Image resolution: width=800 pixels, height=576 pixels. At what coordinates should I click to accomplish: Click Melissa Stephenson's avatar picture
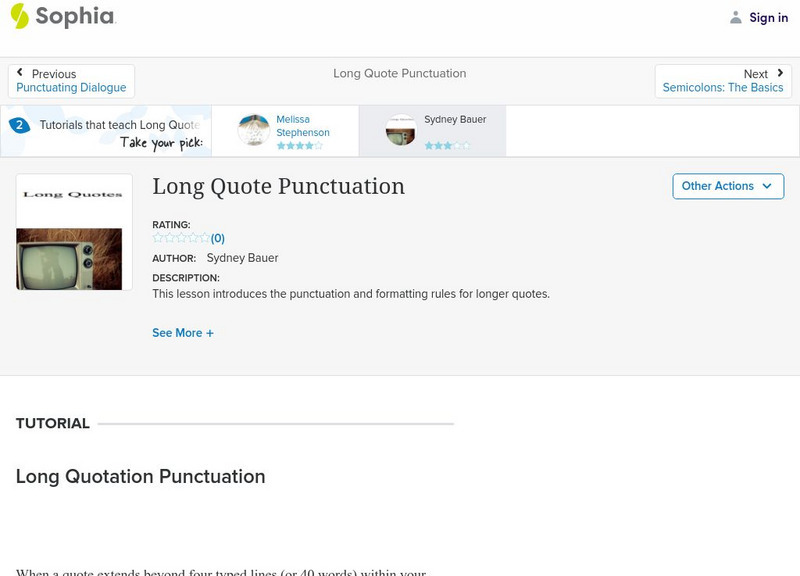252,130
